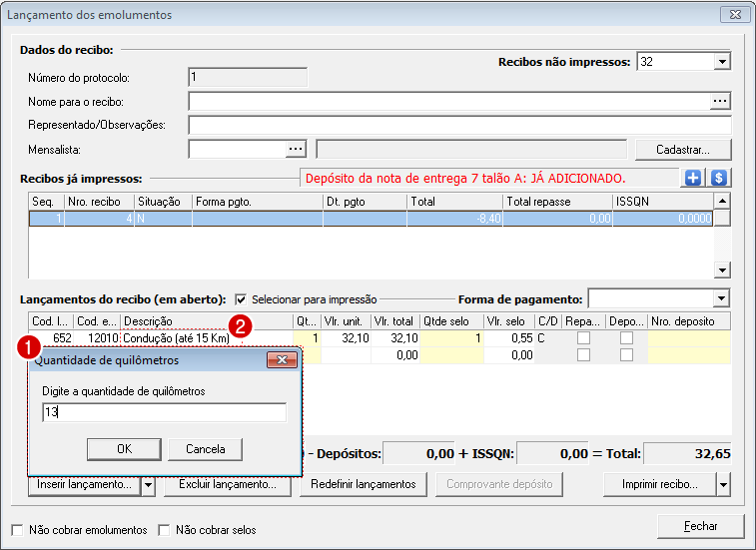This screenshot has width=756, height=550.
Task: Click the down arrow of the receipts list scrollbar
Action: (722, 270)
